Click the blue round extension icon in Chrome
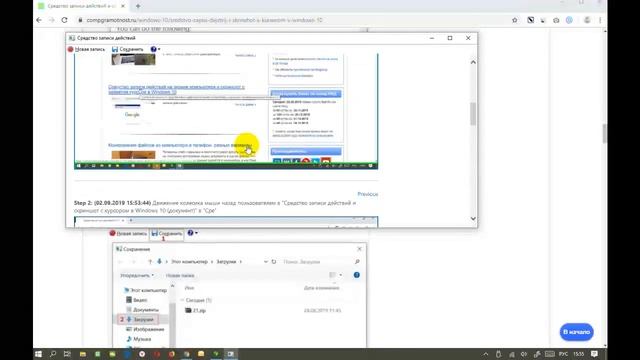The width and height of the screenshot is (640, 360). [569, 20]
